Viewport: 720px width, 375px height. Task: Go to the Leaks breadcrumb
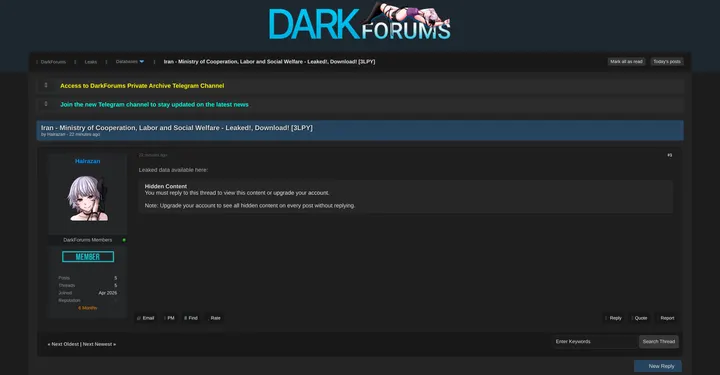pyautogui.click(x=91, y=62)
